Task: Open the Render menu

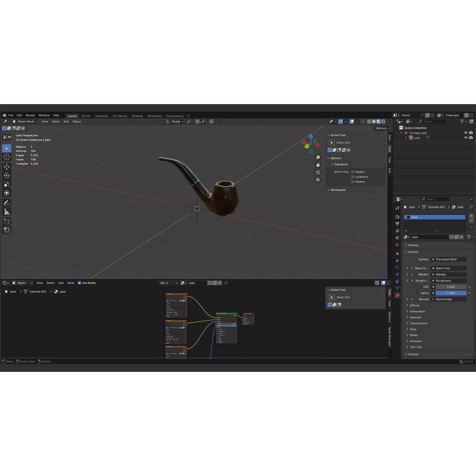Action: tap(30, 115)
